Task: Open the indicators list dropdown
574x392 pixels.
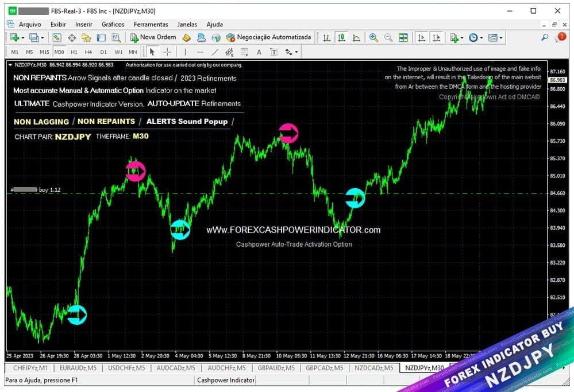Action: [455, 37]
